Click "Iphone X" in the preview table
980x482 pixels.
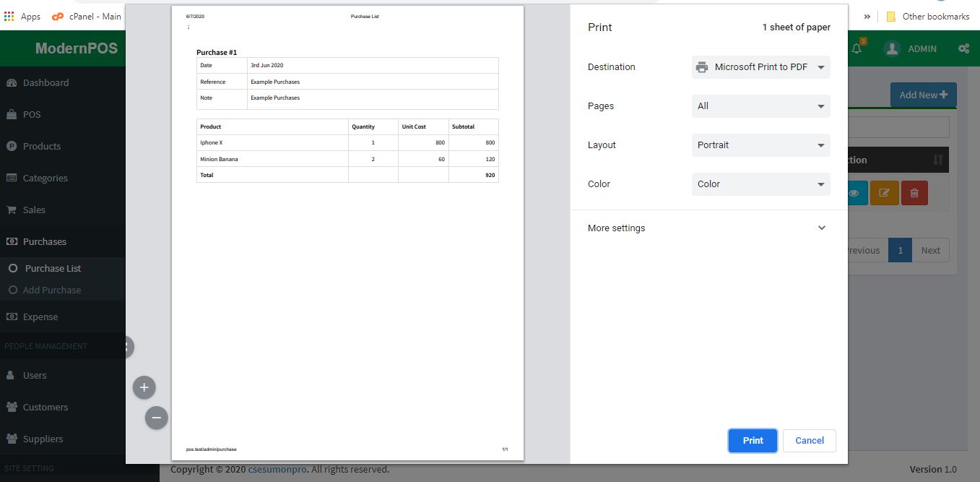pyautogui.click(x=212, y=143)
